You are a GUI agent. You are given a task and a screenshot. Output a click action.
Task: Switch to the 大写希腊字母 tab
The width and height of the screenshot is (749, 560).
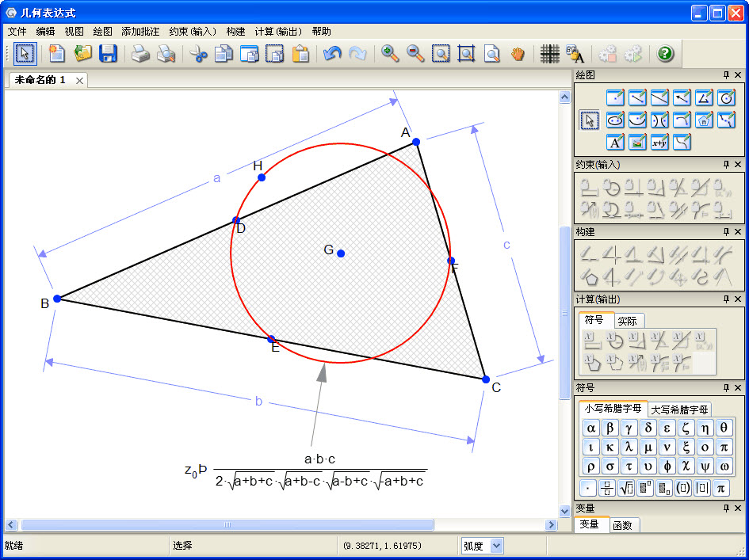[679, 410]
